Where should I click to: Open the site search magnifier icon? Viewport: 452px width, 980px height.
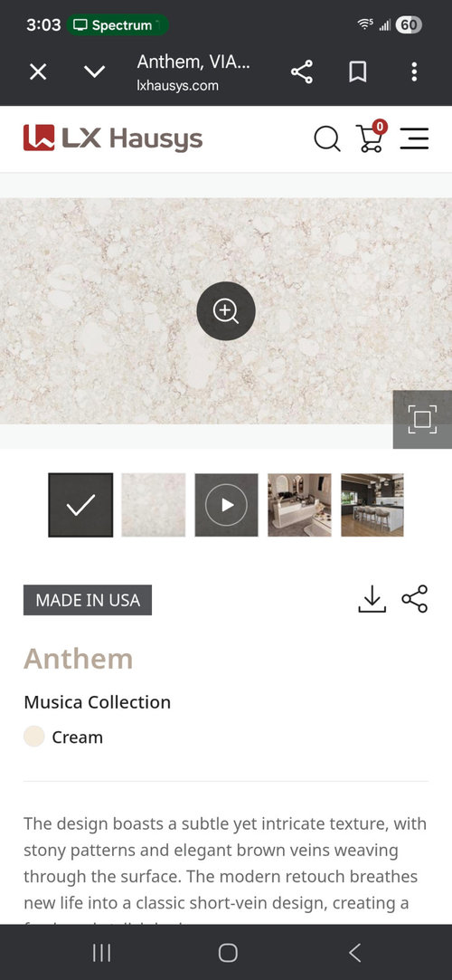327,138
